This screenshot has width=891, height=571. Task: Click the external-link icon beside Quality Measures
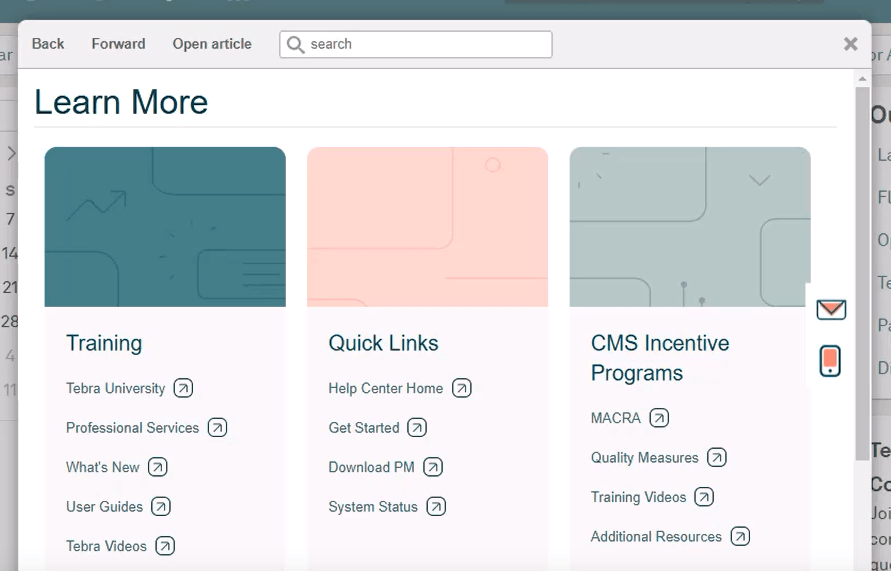click(717, 457)
